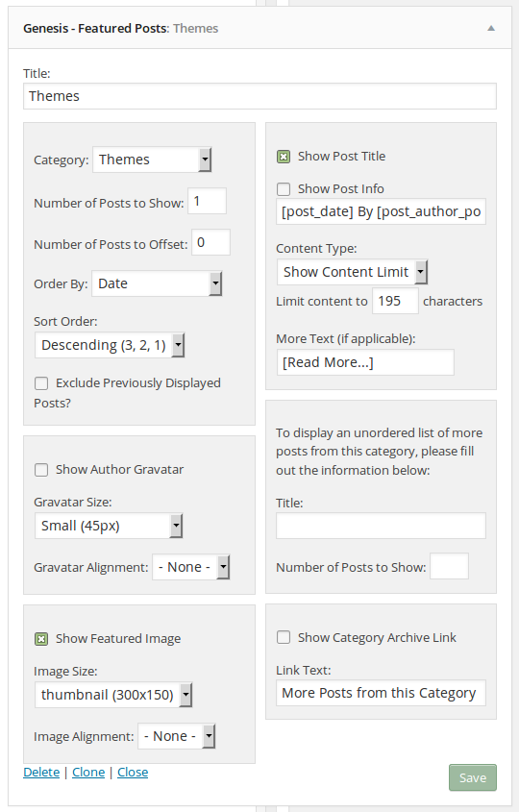Open the Gravatar Size dropdown

(109, 527)
